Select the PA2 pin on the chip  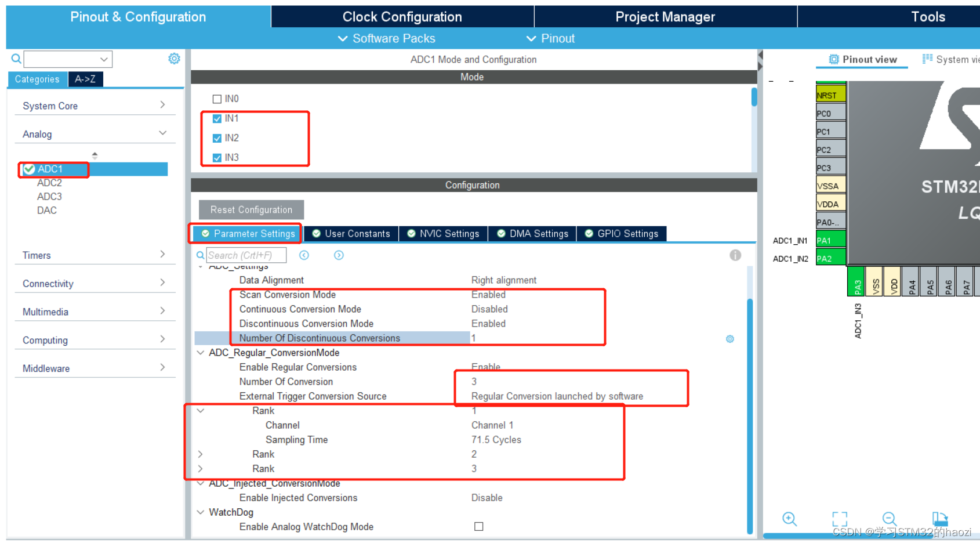coord(830,258)
